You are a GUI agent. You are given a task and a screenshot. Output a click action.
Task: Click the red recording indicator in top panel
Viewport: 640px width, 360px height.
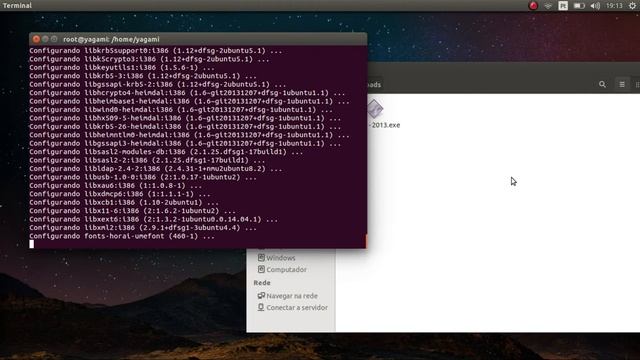tap(533, 6)
